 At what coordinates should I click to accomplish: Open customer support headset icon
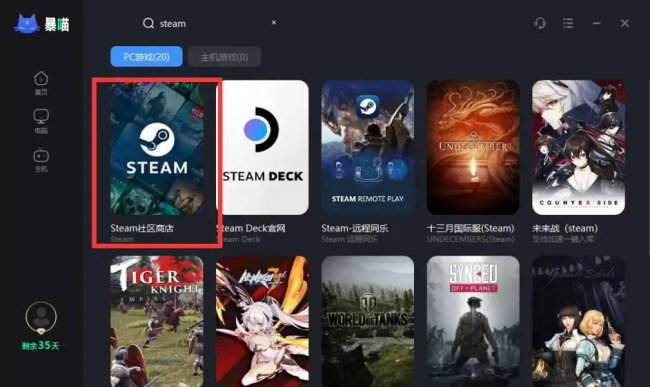click(540, 23)
